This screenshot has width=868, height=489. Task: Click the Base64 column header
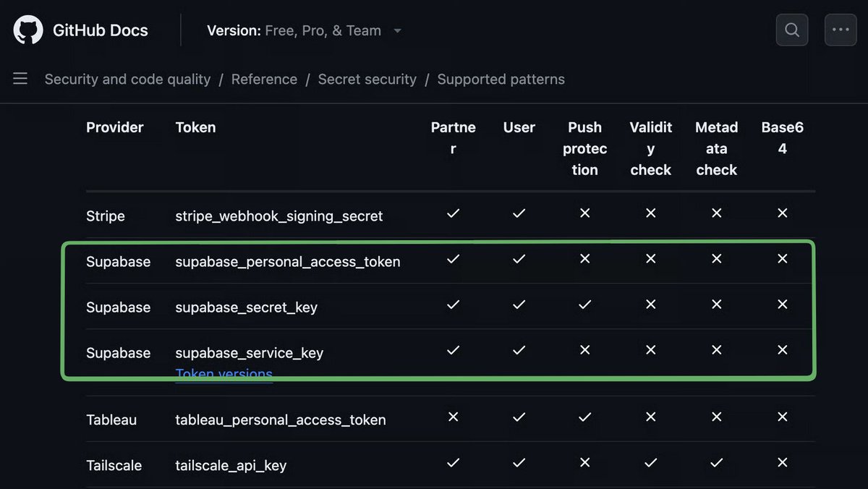(x=783, y=138)
